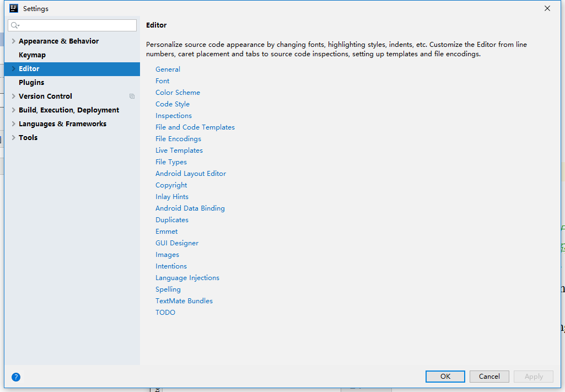Close the Settings dialog
This screenshot has height=392, width=565.
[547, 8]
